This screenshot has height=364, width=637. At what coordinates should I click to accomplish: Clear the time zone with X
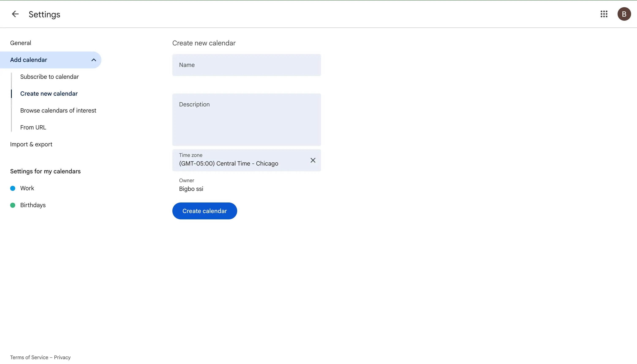point(313,160)
